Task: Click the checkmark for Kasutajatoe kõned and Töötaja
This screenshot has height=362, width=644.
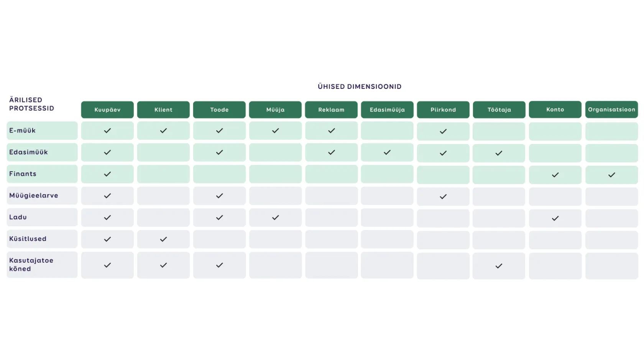Action: 499,266
